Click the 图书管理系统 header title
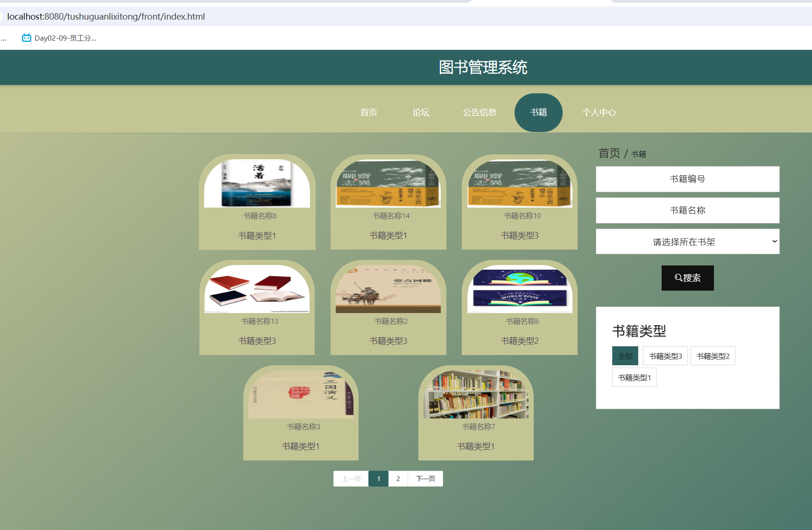 pos(483,67)
